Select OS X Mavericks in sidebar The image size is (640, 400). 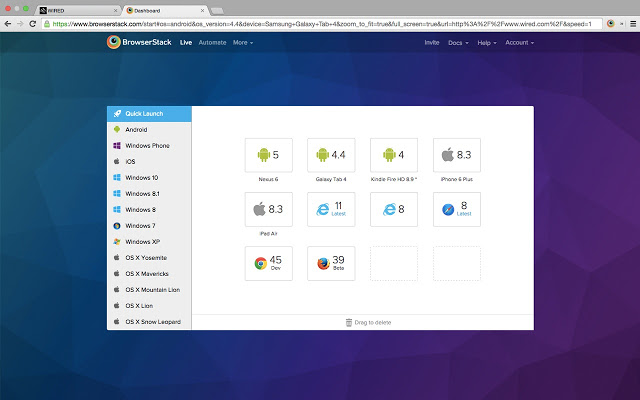(149, 273)
